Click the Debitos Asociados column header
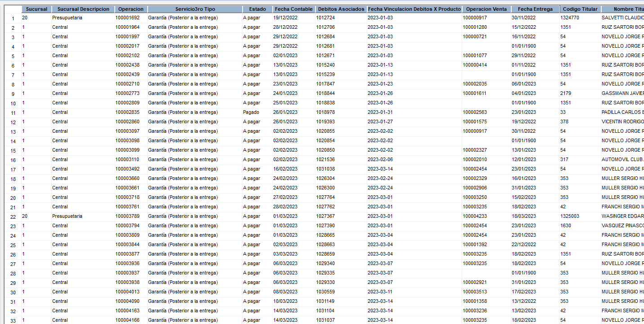 click(x=341, y=9)
